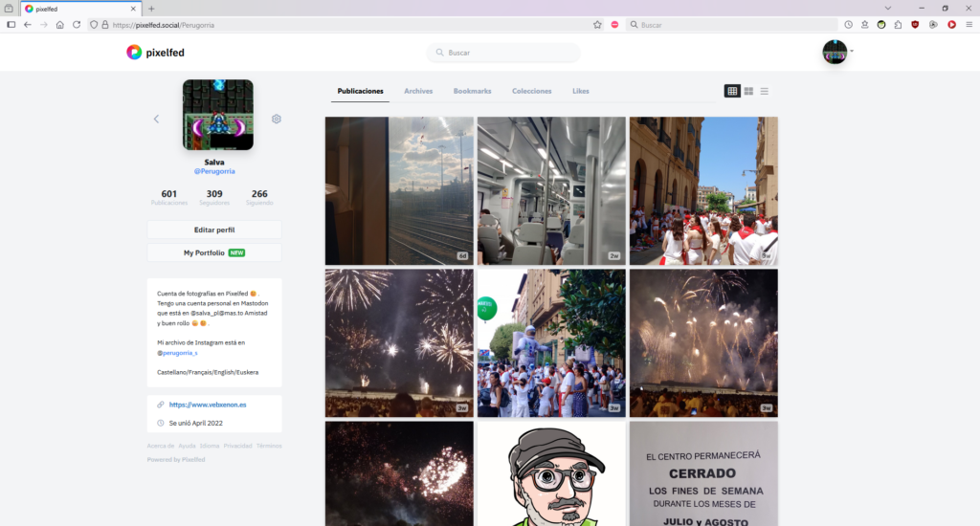Viewport: 980px width, 526px height.
Task: Switch to the three-column grid layout icon
Action: tap(732, 91)
